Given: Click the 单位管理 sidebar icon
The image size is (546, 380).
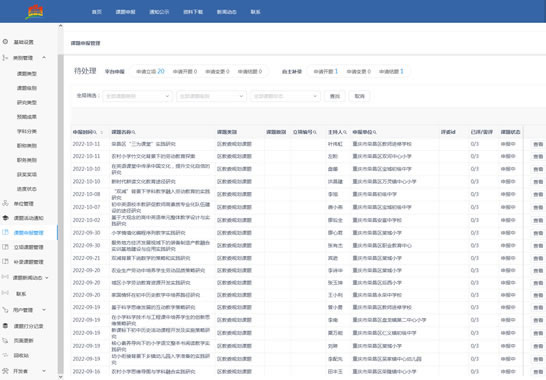Looking at the screenshot, I should (x=5, y=203).
